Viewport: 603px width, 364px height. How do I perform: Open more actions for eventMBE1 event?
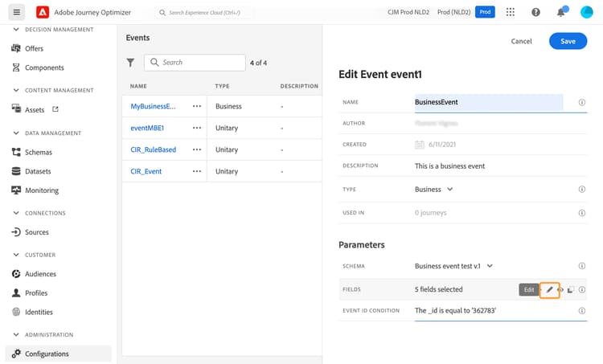(x=197, y=128)
